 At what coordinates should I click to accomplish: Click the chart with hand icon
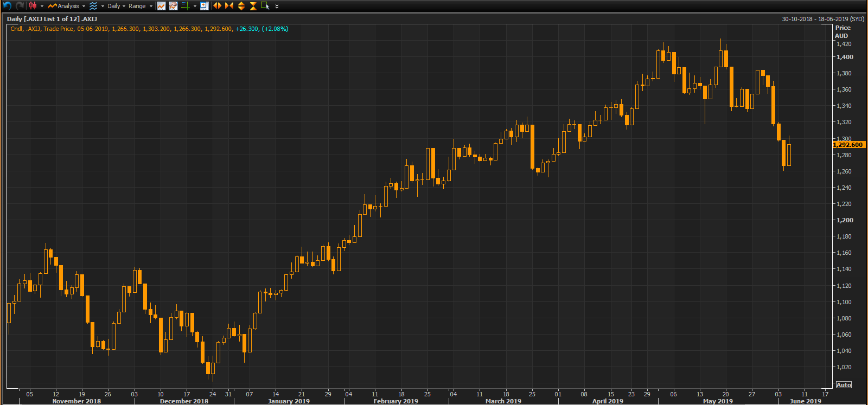pos(173,6)
